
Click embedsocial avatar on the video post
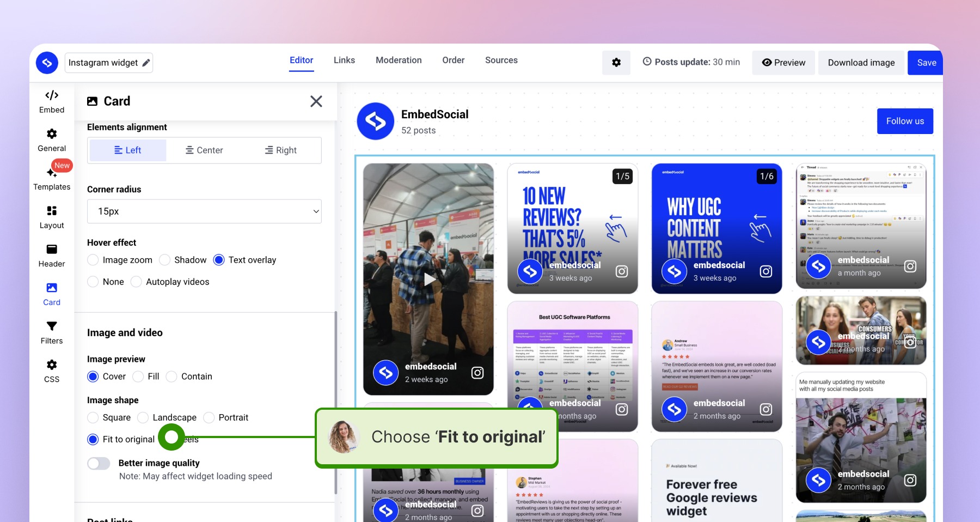[x=386, y=373]
